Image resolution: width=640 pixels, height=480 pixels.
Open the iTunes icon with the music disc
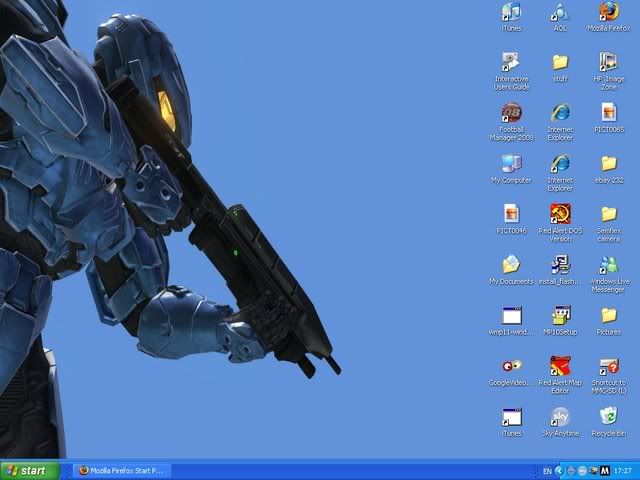511,17
